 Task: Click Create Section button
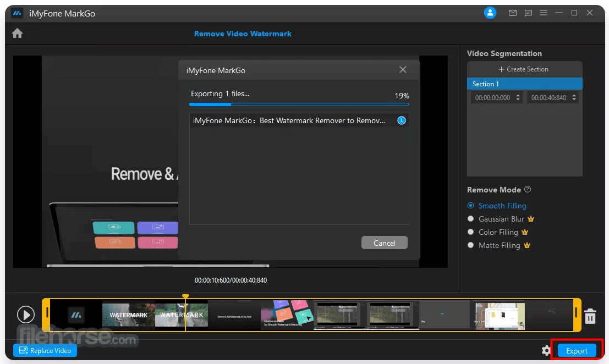[x=523, y=69]
